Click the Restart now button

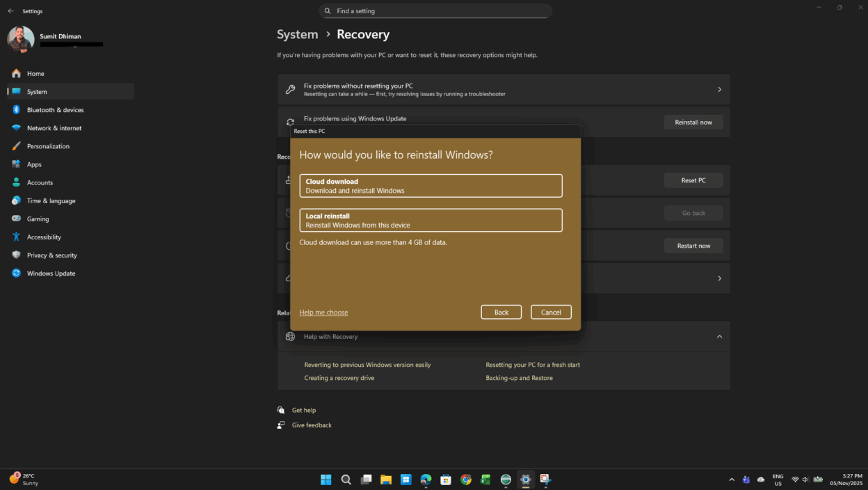tap(693, 246)
